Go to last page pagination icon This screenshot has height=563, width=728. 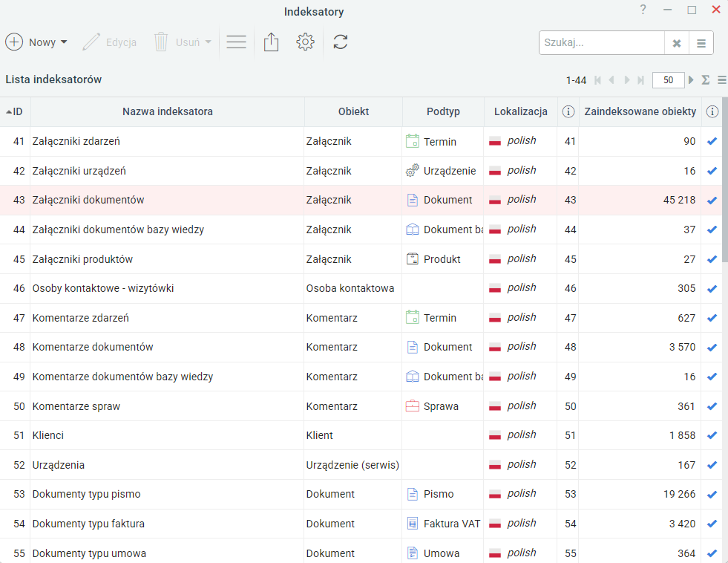(x=640, y=80)
